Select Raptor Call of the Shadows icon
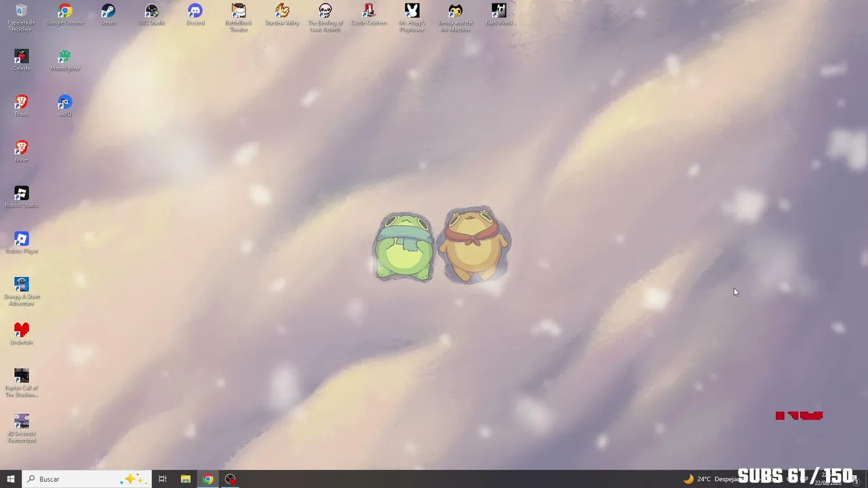 click(22, 383)
